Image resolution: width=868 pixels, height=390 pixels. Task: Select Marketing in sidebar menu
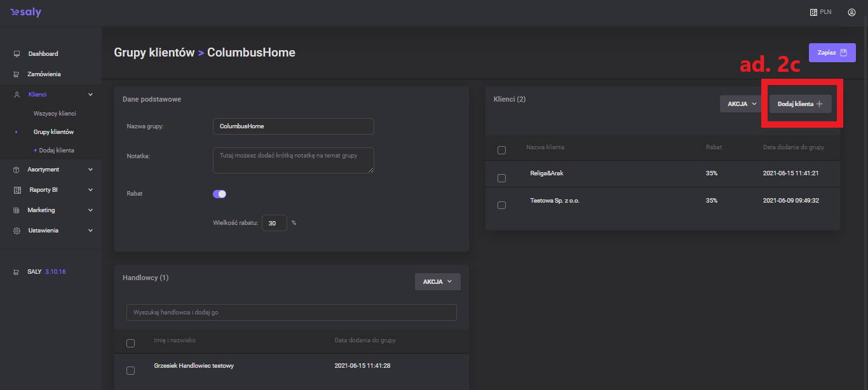41,210
